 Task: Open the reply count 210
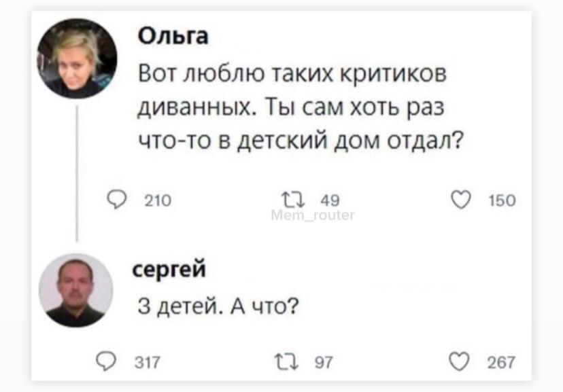[x=158, y=200]
